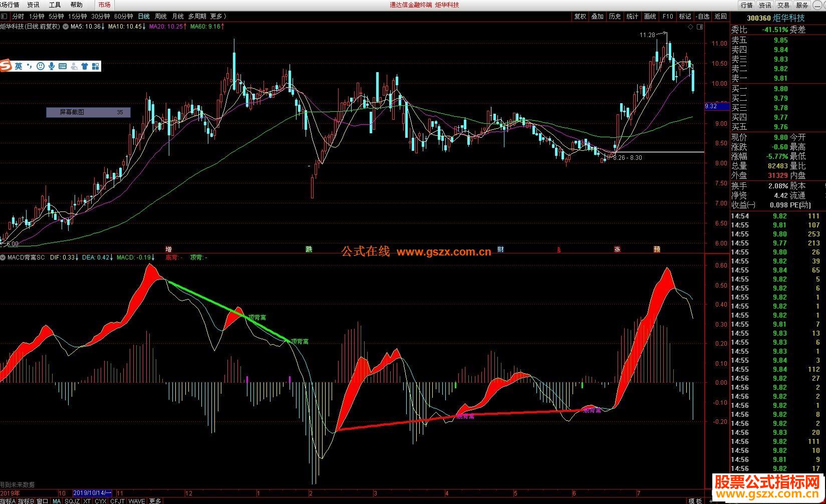
Task: Apply the CFJT indicator
Action: pyautogui.click(x=117, y=500)
